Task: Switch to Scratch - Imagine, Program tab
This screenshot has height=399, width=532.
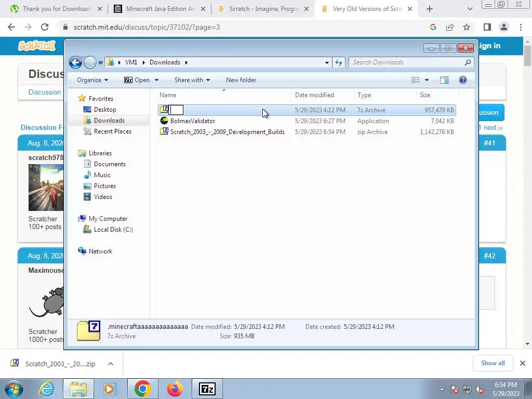Action: coord(263,9)
